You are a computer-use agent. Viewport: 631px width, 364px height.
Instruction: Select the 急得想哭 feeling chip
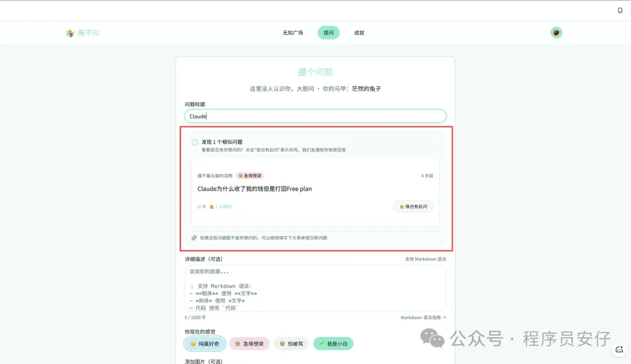point(249,344)
